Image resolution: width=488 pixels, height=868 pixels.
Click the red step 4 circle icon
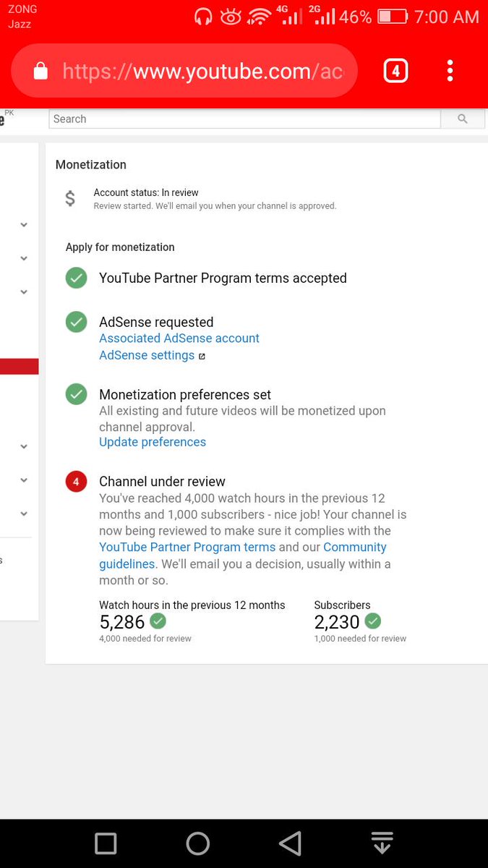[76, 481]
